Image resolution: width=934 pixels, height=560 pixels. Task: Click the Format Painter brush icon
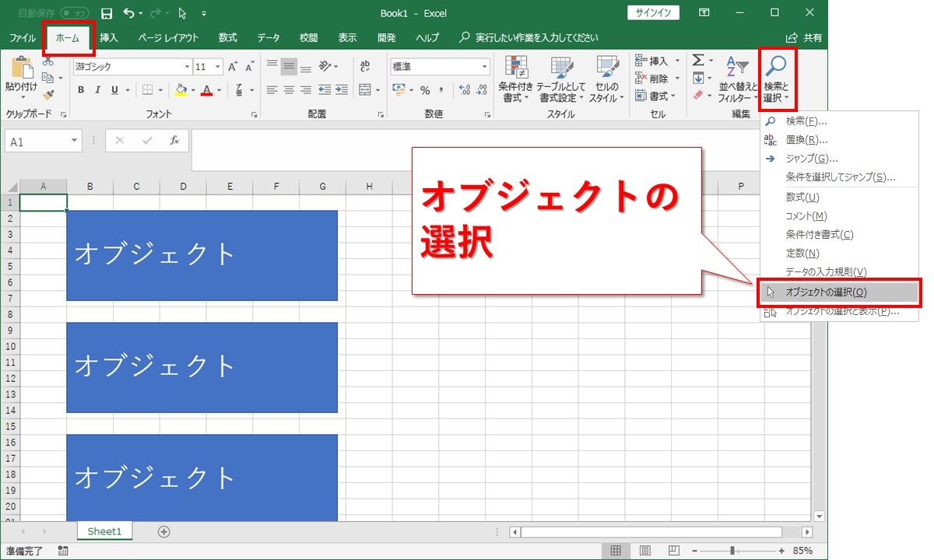(48, 94)
